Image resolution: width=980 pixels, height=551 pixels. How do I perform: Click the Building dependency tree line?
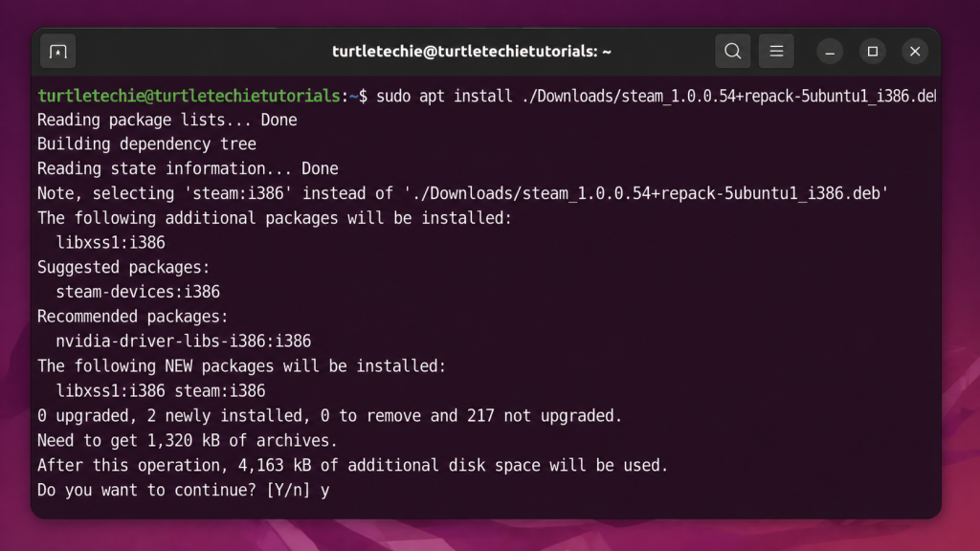pos(145,143)
